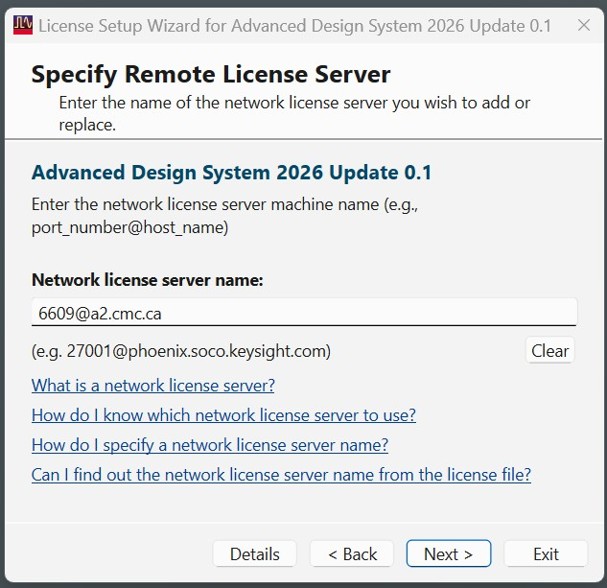Go back with the '< Back' button

click(x=352, y=554)
